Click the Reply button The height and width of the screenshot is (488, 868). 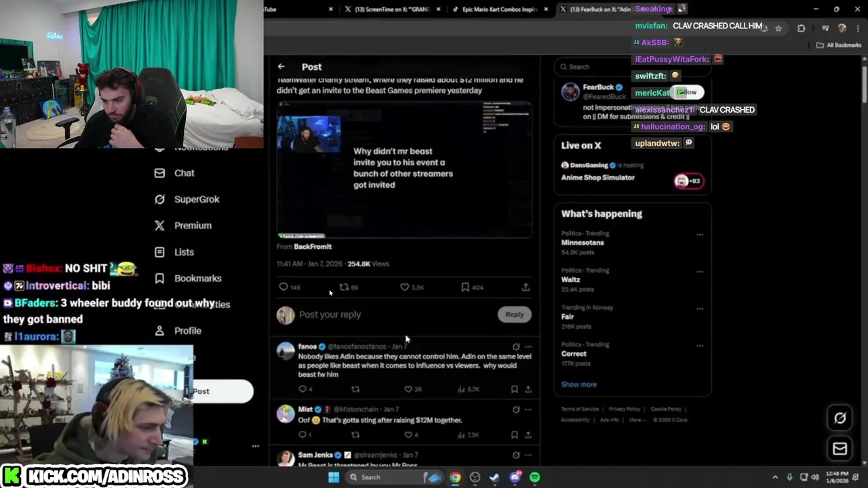click(x=514, y=314)
